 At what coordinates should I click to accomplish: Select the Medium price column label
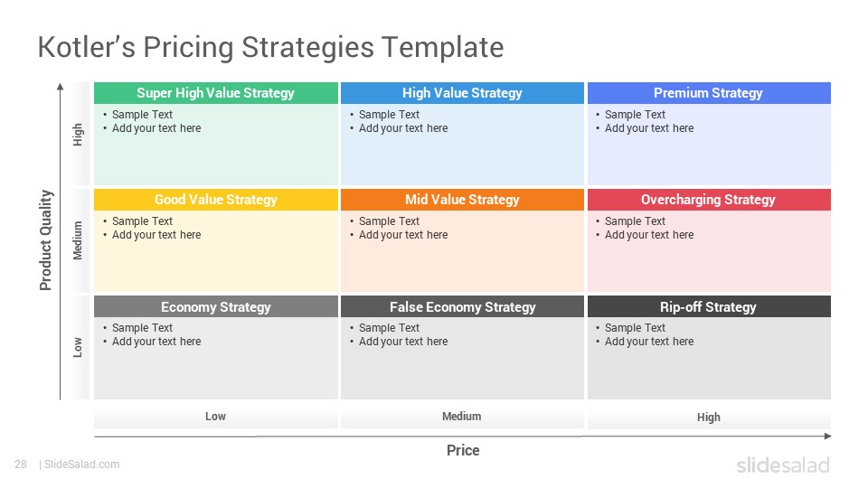click(462, 416)
